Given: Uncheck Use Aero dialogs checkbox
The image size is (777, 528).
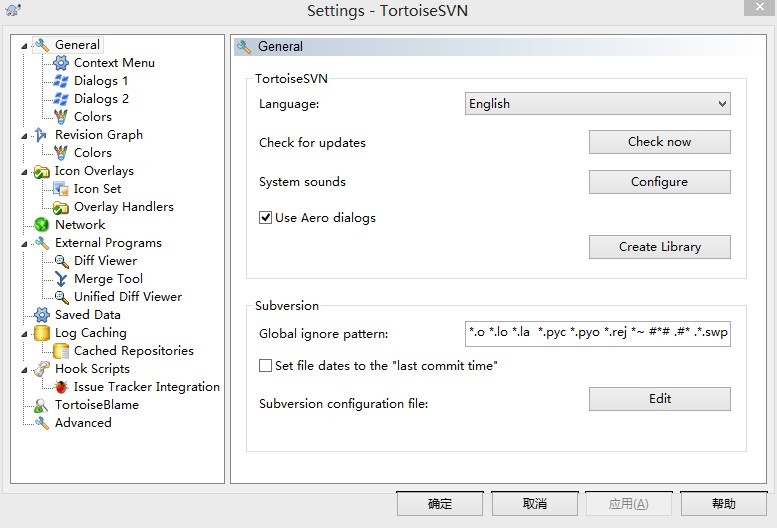Looking at the screenshot, I should [266, 217].
